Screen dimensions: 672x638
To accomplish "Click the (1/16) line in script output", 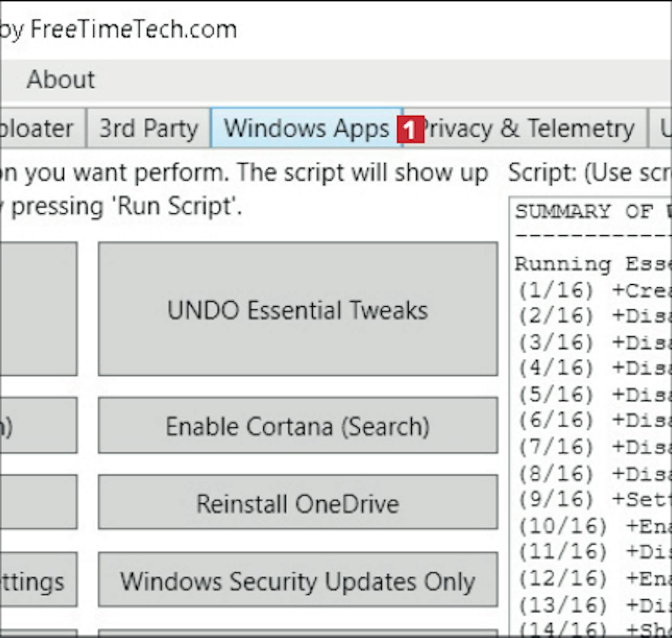I will (591, 291).
